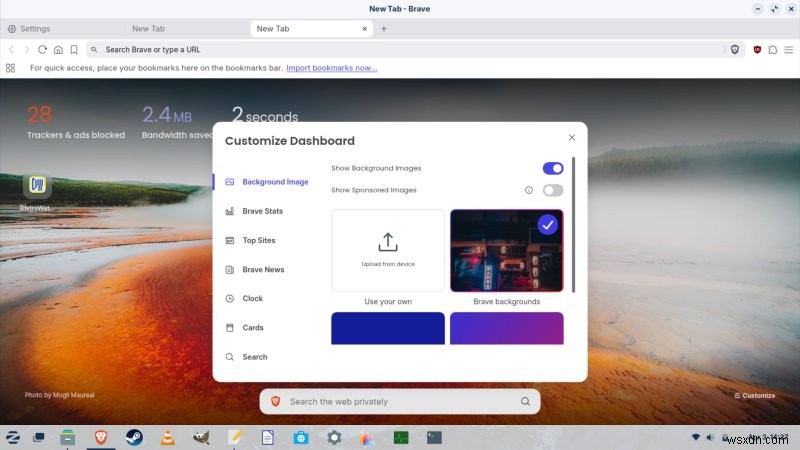This screenshot has width=800, height=450.
Task: Launch VLC media player from the taskbar
Action: point(167,437)
